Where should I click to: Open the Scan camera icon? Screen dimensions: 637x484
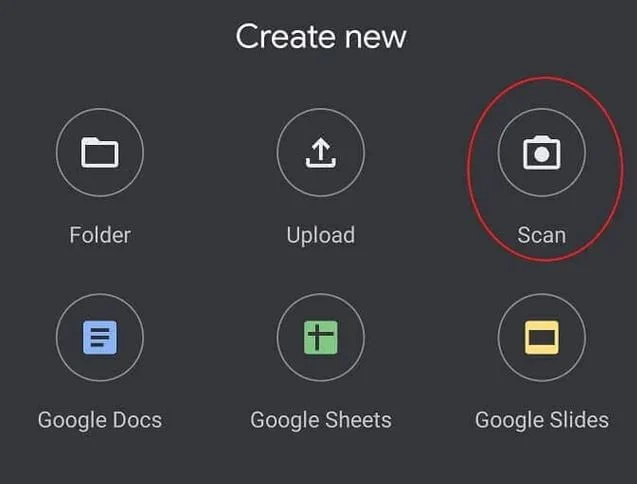point(542,152)
